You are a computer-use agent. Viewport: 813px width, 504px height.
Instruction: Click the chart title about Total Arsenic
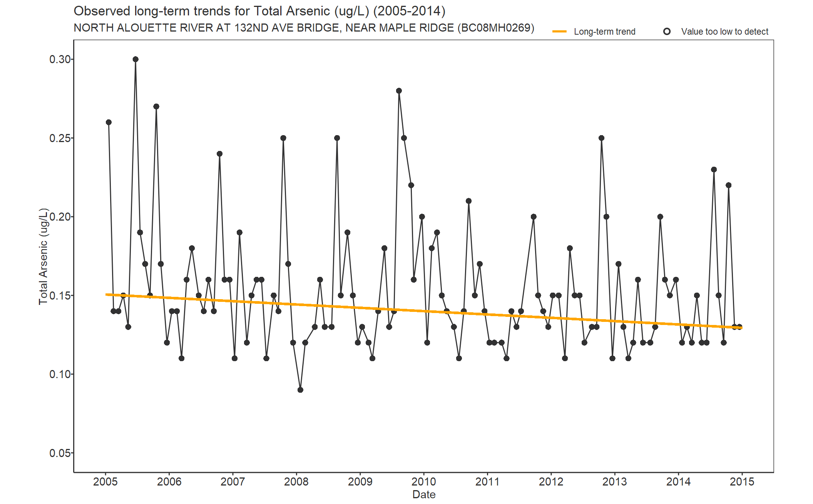coord(259,11)
